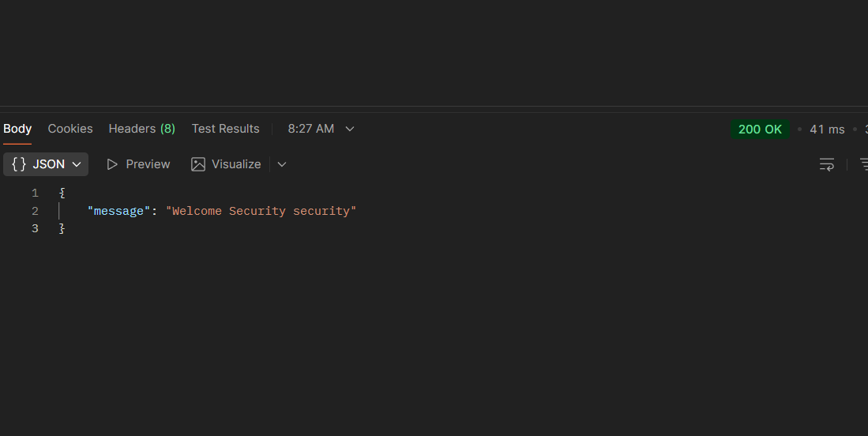Select the Headers (8) tab
The image size is (868, 436).
pos(141,129)
